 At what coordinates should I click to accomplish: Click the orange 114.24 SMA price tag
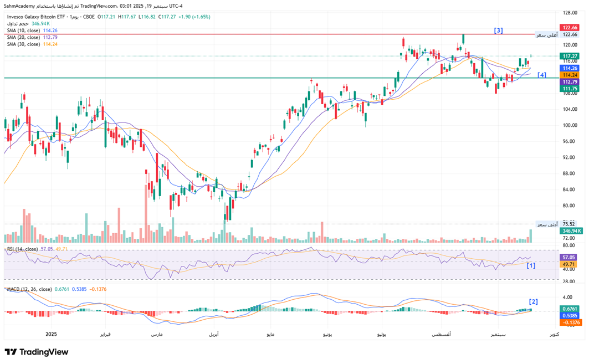(570, 75)
